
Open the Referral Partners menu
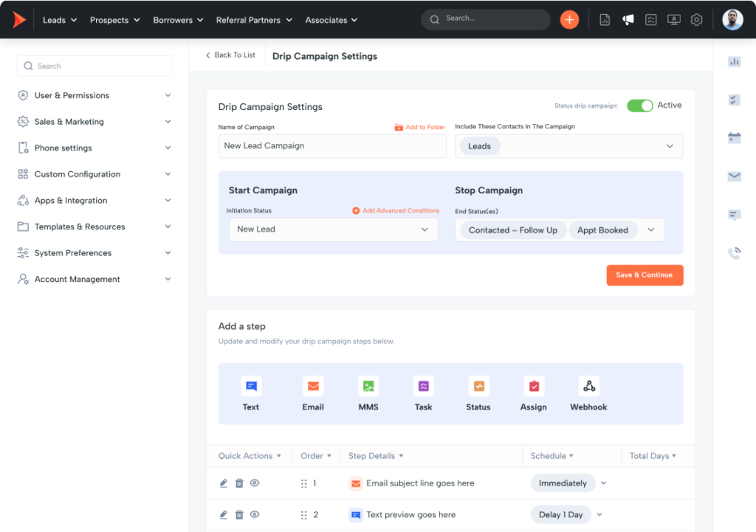(x=254, y=20)
